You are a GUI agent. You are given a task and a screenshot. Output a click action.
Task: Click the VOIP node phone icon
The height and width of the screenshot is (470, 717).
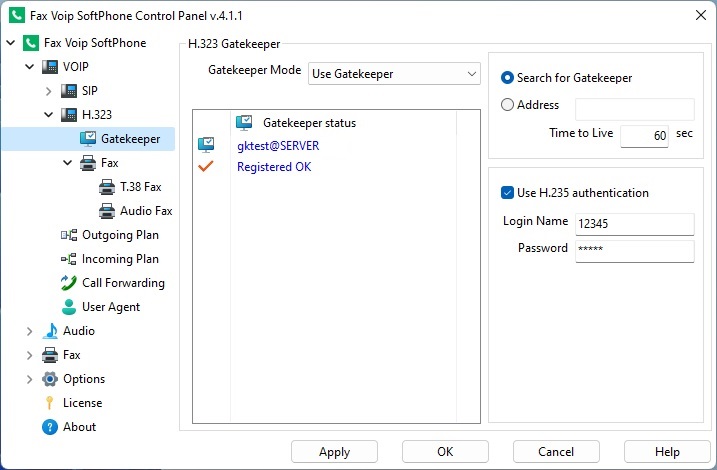click(50, 67)
